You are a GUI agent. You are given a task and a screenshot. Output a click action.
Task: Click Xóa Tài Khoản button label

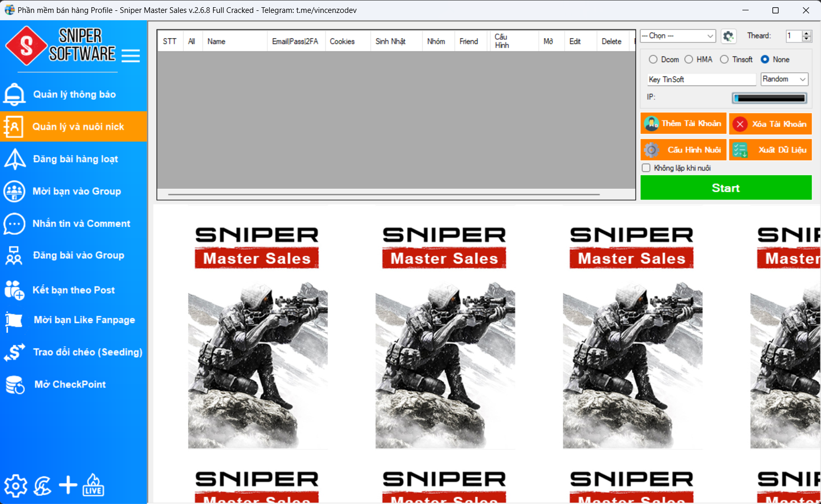coord(779,124)
